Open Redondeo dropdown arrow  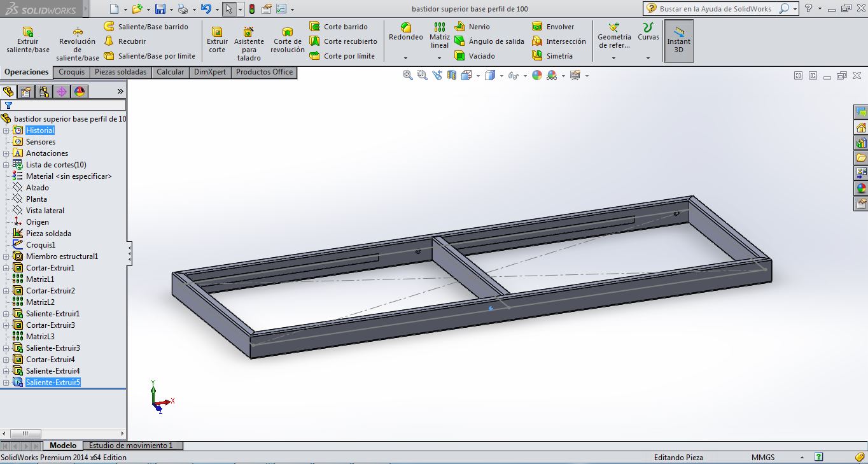pyautogui.click(x=405, y=58)
